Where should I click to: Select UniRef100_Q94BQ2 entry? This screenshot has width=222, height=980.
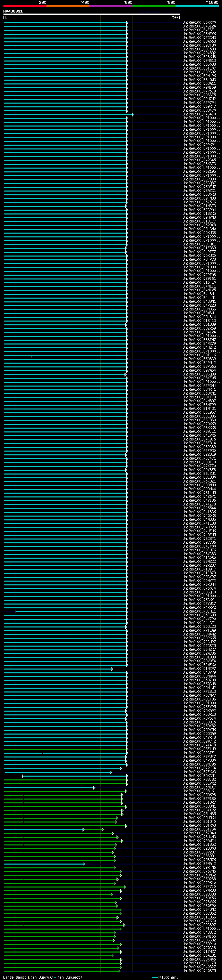point(199,53)
